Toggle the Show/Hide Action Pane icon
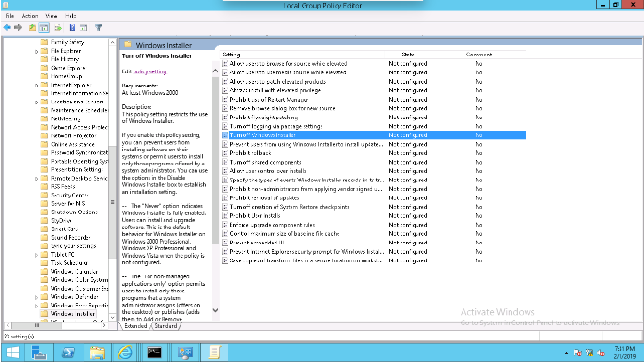 coord(84,27)
